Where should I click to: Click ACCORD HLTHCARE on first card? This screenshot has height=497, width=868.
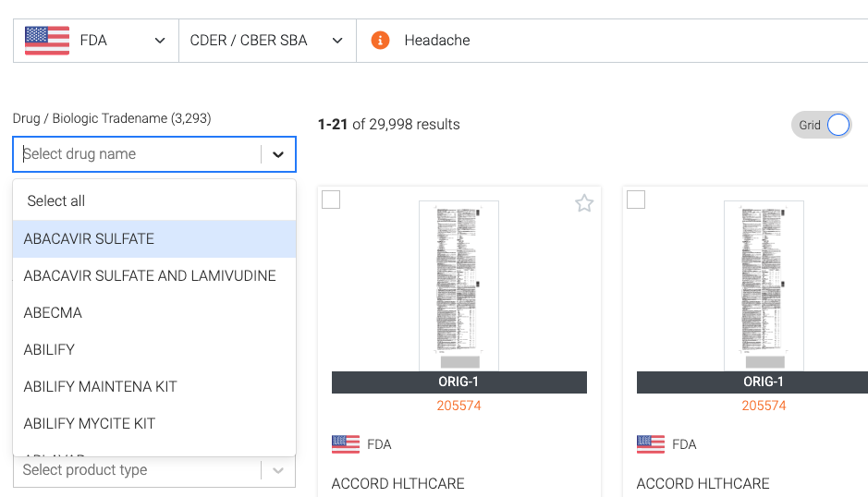[x=398, y=484]
